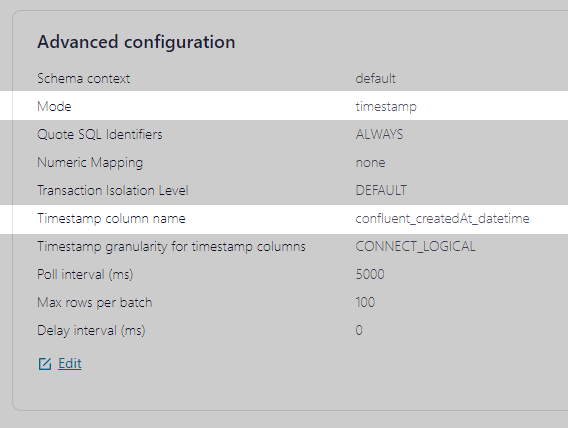Select the Max rows per batch value 100
This screenshot has height=428, width=568.
(x=365, y=302)
